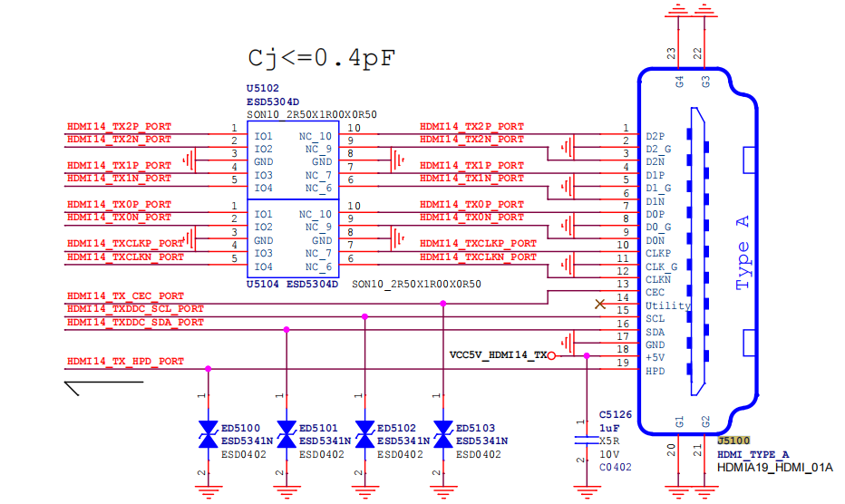Click the junction dot on SDA line
The height and width of the screenshot is (504, 845).
[x=287, y=329]
